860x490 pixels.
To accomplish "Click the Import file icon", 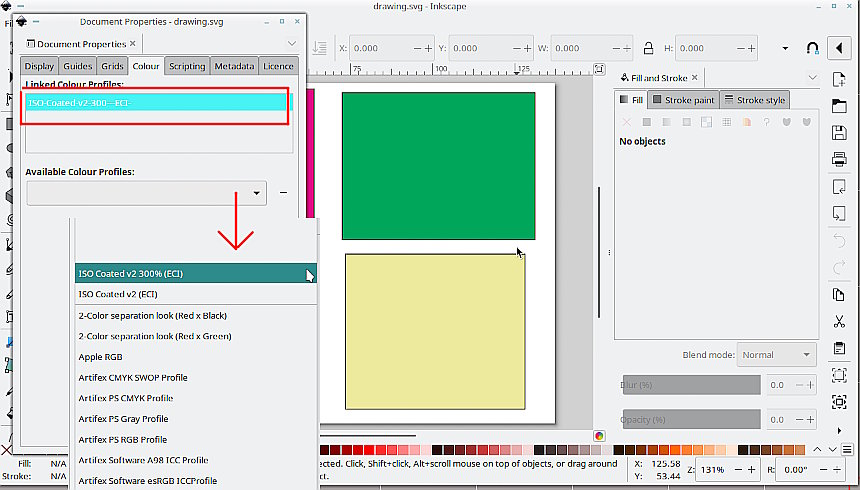I will click(839, 187).
